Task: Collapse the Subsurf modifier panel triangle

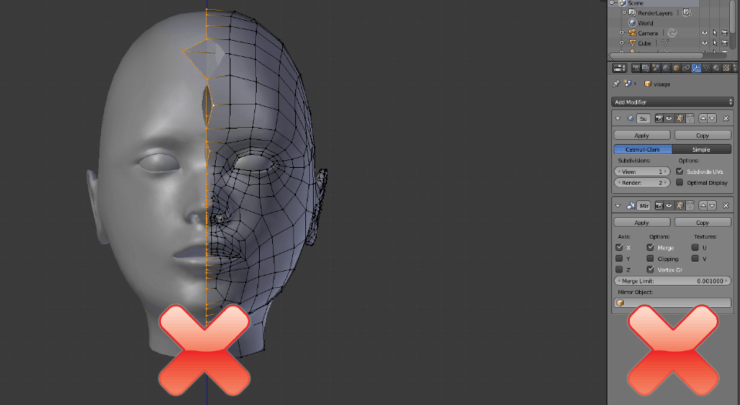Action: pyautogui.click(x=617, y=118)
